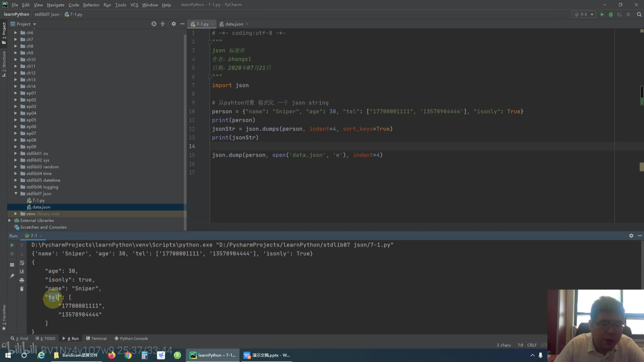
Task: Open Internet Explorer from taskbar
Action: point(41,355)
